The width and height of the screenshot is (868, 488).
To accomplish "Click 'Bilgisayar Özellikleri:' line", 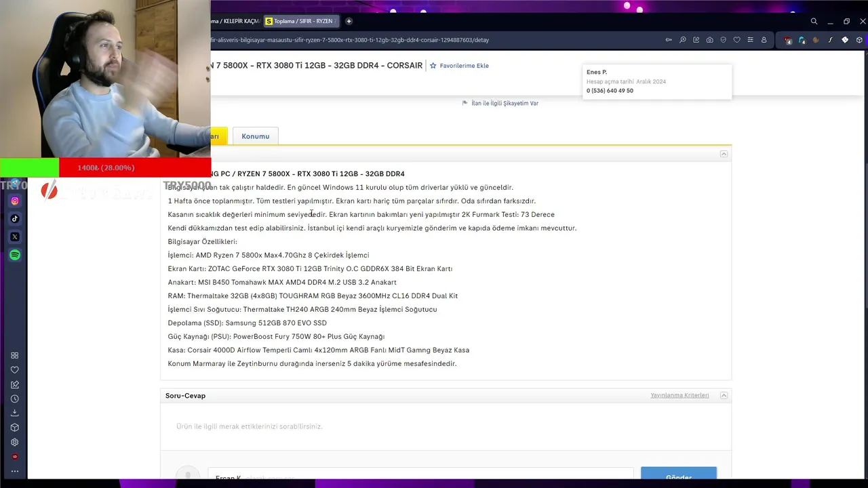I will coord(202,241).
